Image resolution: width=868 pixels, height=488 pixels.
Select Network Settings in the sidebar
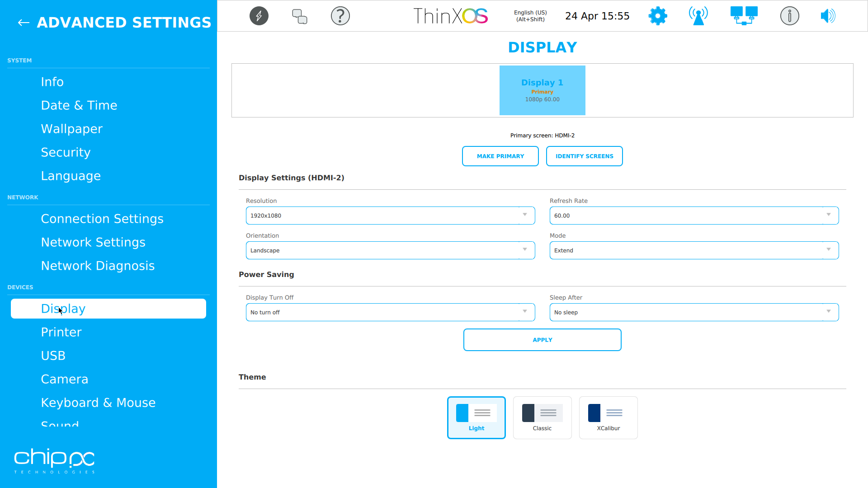[x=93, y=242]
